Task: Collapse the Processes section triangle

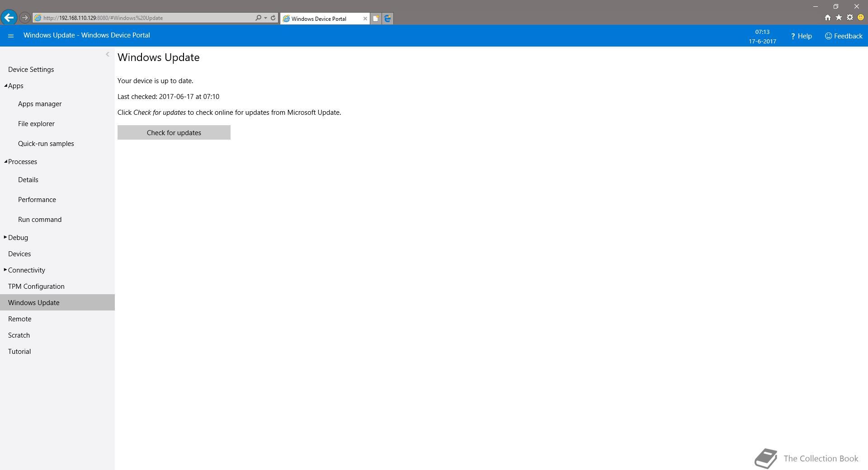Action: tap(5, 161)
